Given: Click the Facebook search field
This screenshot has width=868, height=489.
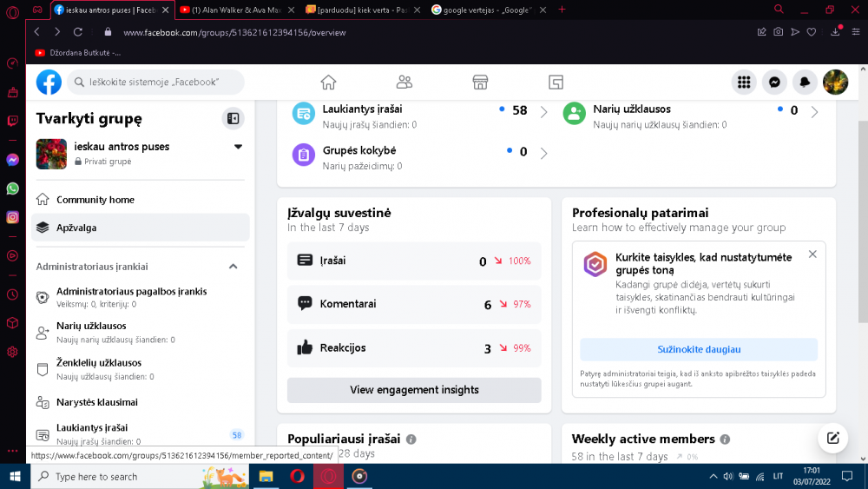Looking at the screenshot, I should pos(155,82).
